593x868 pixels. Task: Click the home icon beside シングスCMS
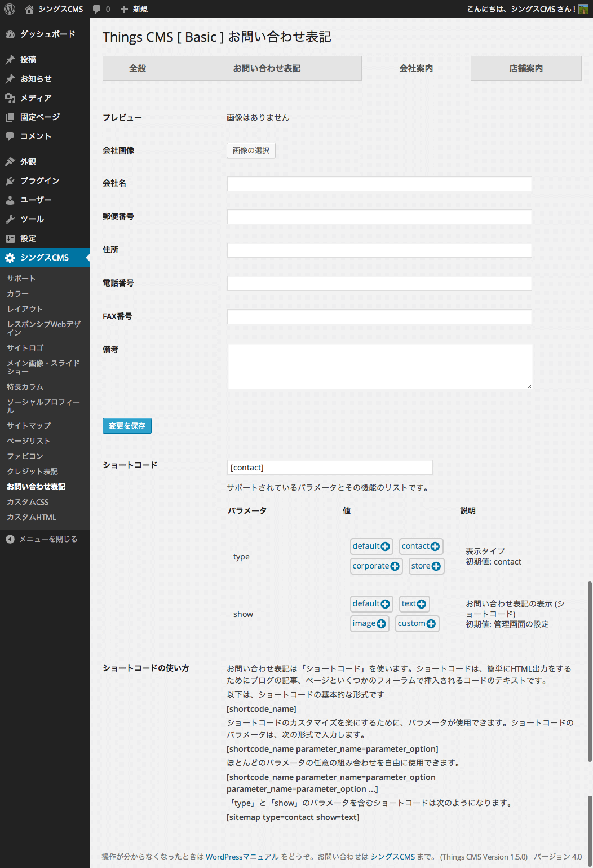(29, 9)
